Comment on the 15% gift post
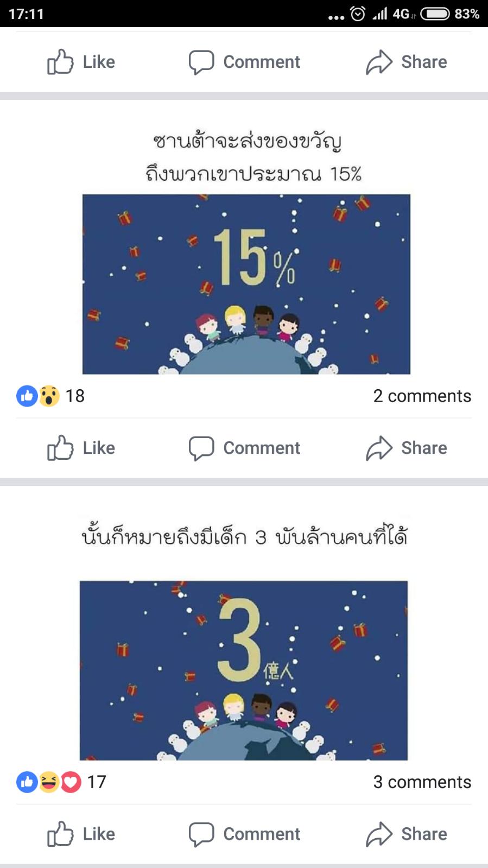The width and height of the screenshot is (488, 868). tap(244, 448)
